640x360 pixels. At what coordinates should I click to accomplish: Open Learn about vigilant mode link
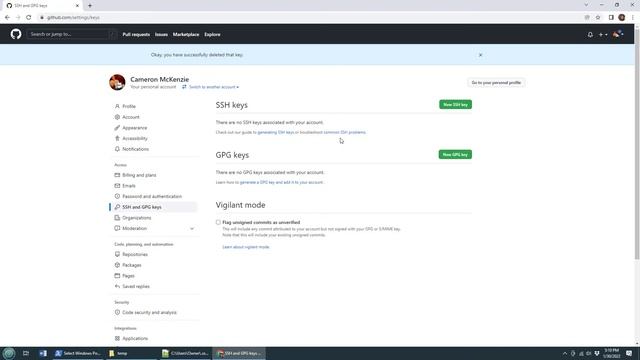246,247
